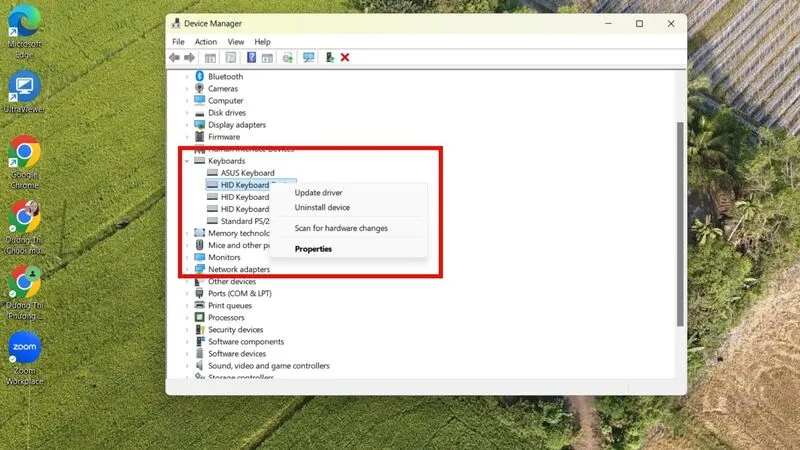
Task: Expand the Processors category
Action: [x=186, y=318]
